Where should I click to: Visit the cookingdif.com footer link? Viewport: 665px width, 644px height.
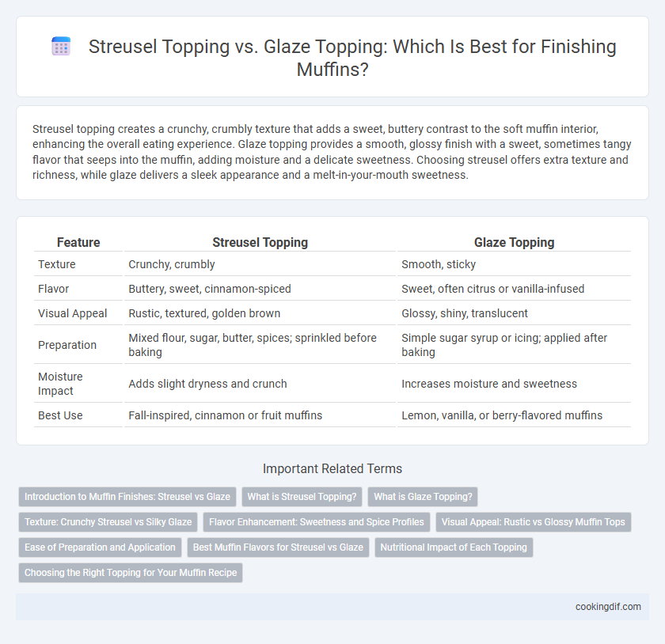point(608,607)
